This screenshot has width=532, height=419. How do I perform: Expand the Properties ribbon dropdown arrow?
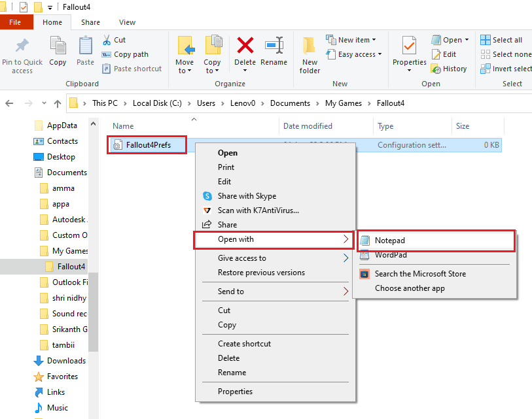pyautogui.click(x=409, y=71)
